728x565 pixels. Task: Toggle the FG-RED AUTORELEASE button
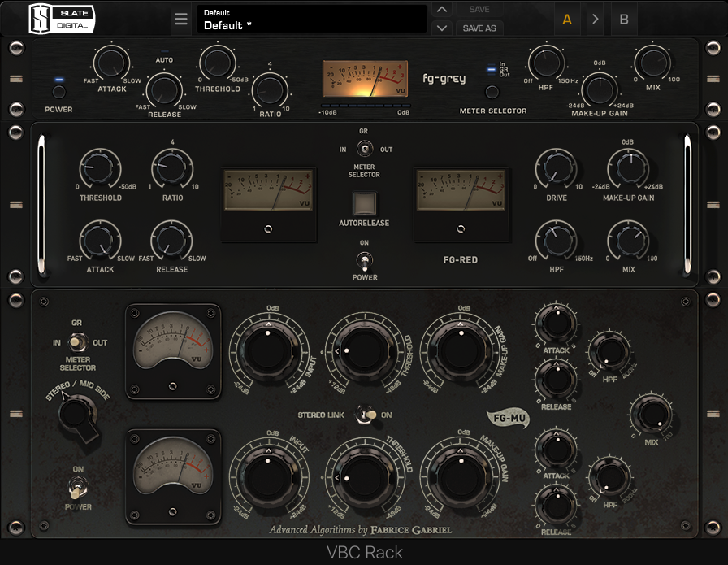[x=365, y=203]
